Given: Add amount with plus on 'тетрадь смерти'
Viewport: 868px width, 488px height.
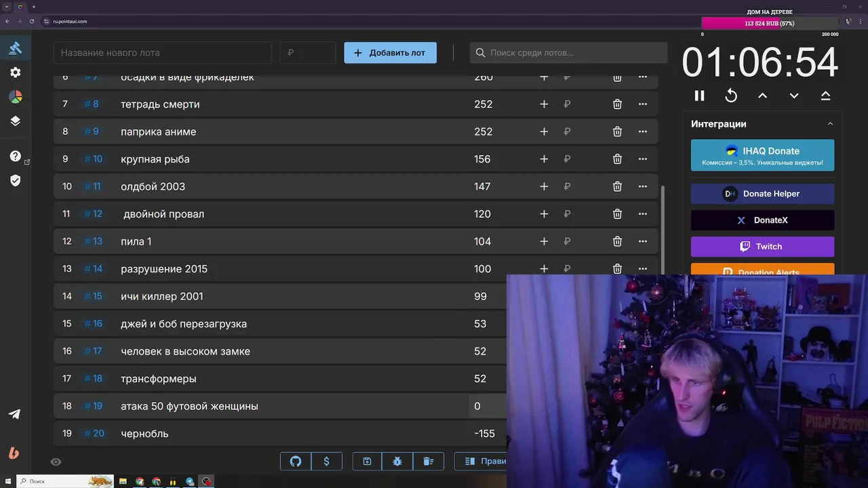Looking at the screenshot, I should (544, 104).
